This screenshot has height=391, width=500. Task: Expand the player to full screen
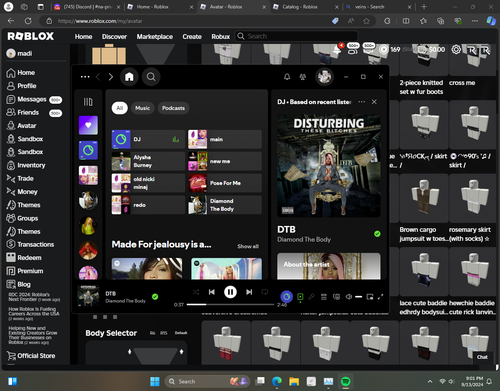coord(380,297)
